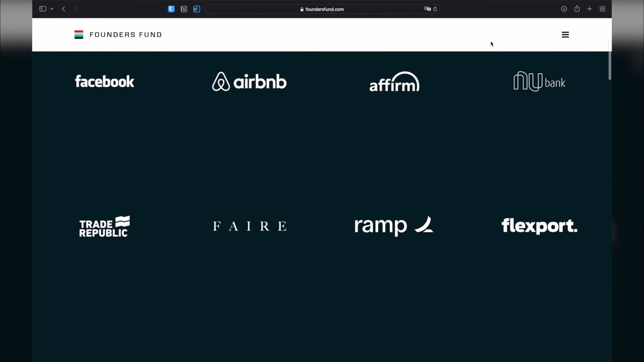Open the Flexport portfolio logo
Viewport: 644px width, 362px height.
(539, 226)
